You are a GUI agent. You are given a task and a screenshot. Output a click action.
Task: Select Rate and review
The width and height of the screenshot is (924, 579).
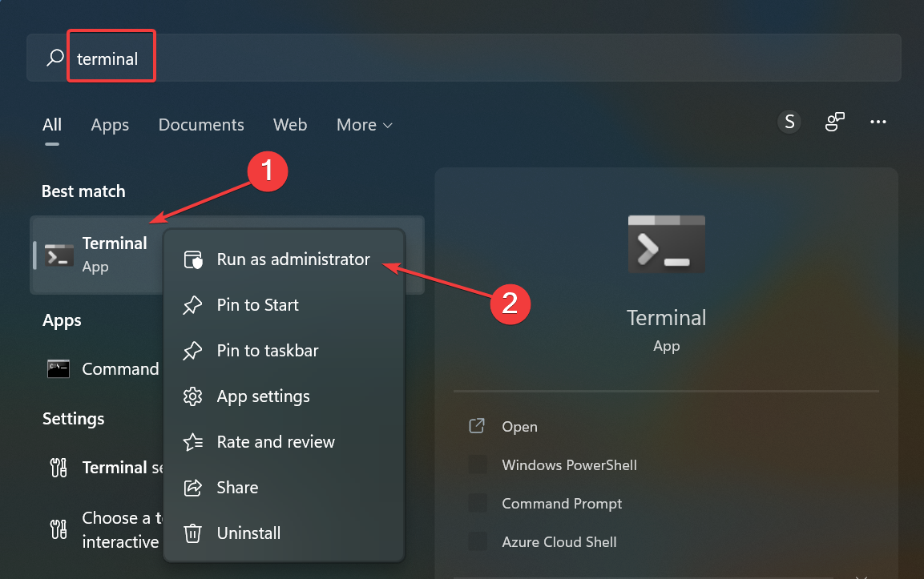click(284, 442)
